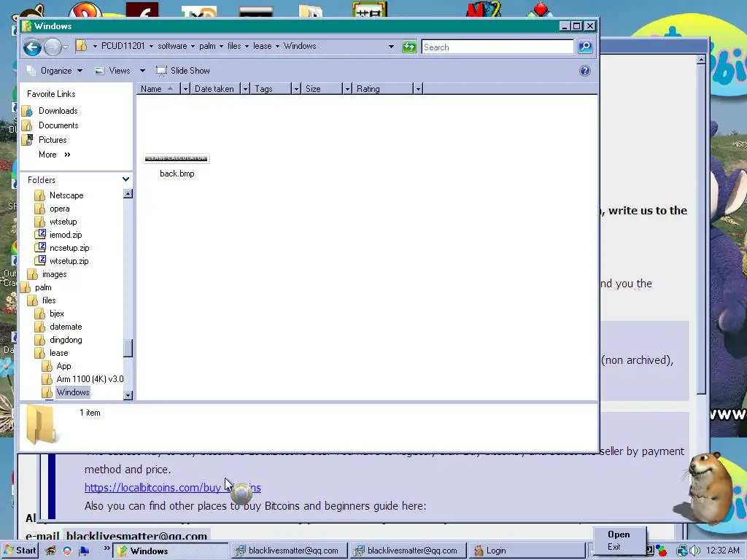747x560 pixels.
Task: Select 'files' in the address breadcrumb
Action: pyautogui.click(x=234, y=46)
